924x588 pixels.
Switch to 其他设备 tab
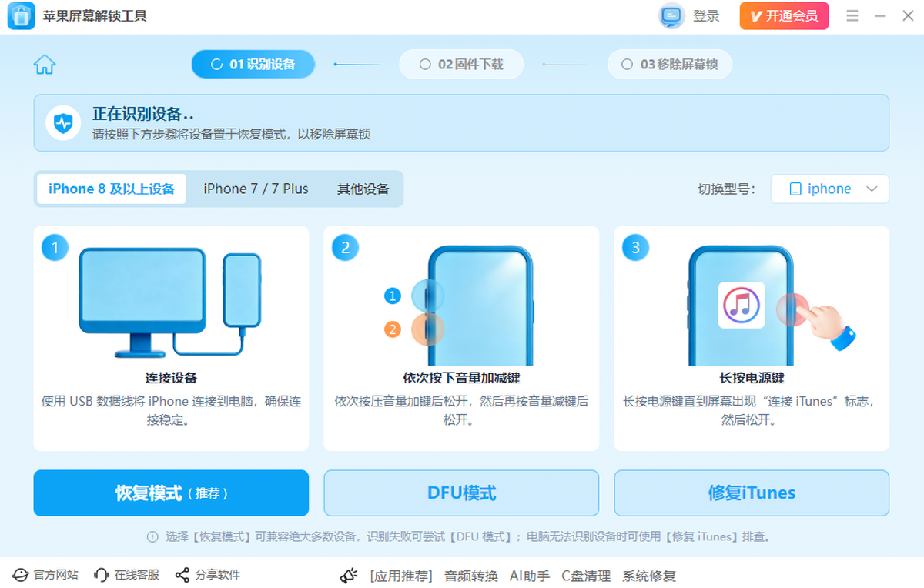click(x=363, y=189)
